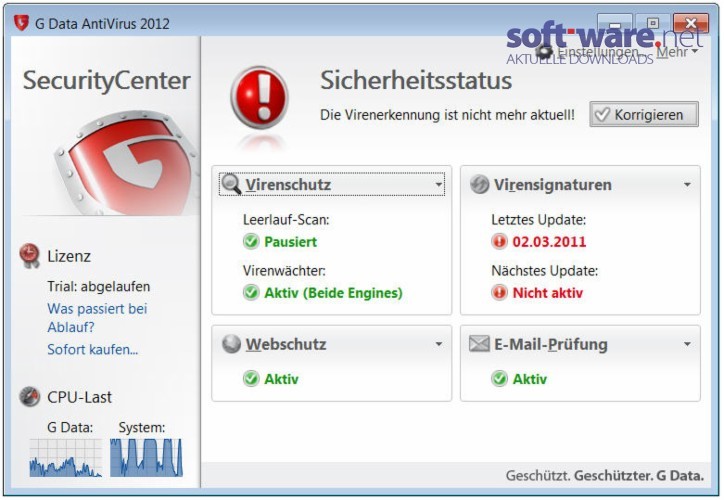The width and height of the screenshot is (724, 500).
Task: Click the CPU-Last gauge icon
Action: point(30,397)
